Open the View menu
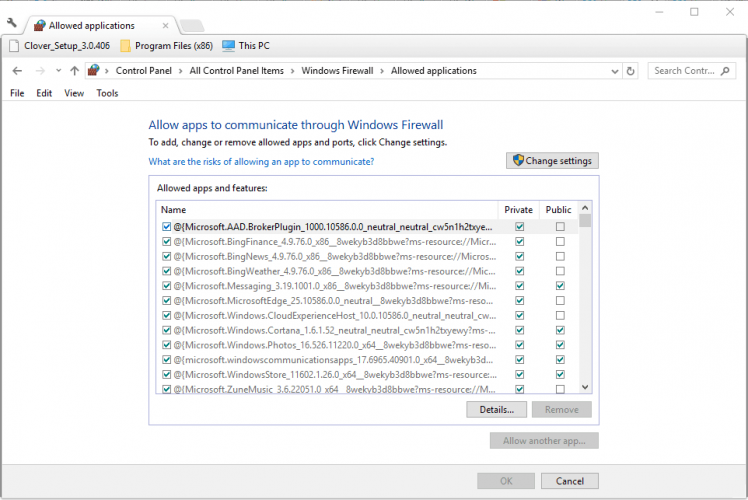Image resolution: width=748 pixels, height=500 pixels. pyautogui.click(x=74, y=94)
